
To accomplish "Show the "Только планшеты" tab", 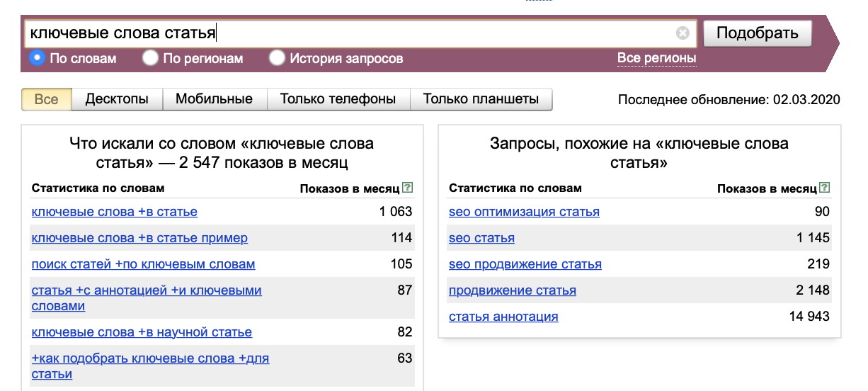I will coord(481,99).
